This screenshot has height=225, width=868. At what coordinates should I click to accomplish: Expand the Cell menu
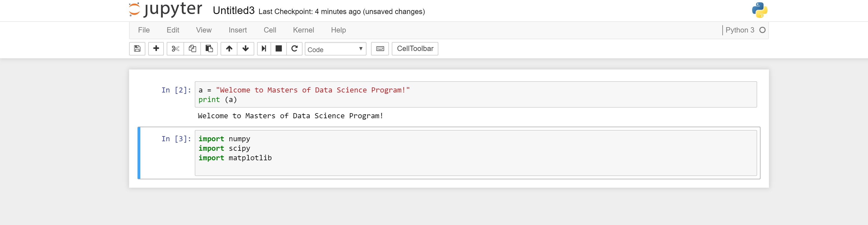click(270, 30)
